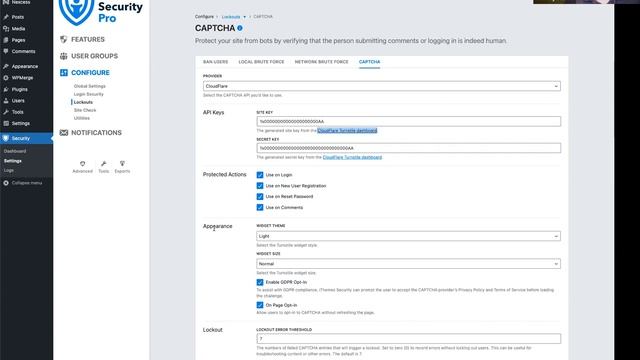
Task: Uncheck Use on New User Registration
Action: [260, 186]
